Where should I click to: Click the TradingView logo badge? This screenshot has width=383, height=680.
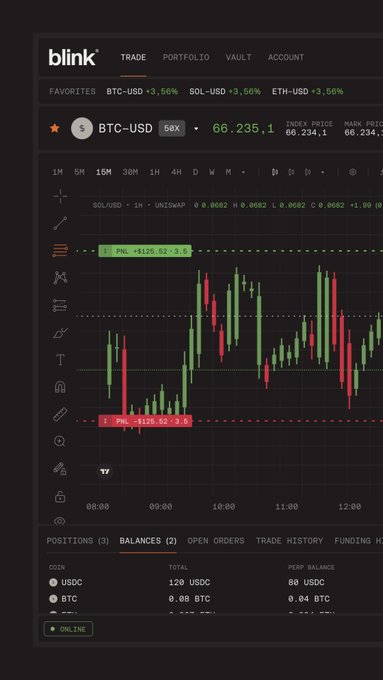105,471
